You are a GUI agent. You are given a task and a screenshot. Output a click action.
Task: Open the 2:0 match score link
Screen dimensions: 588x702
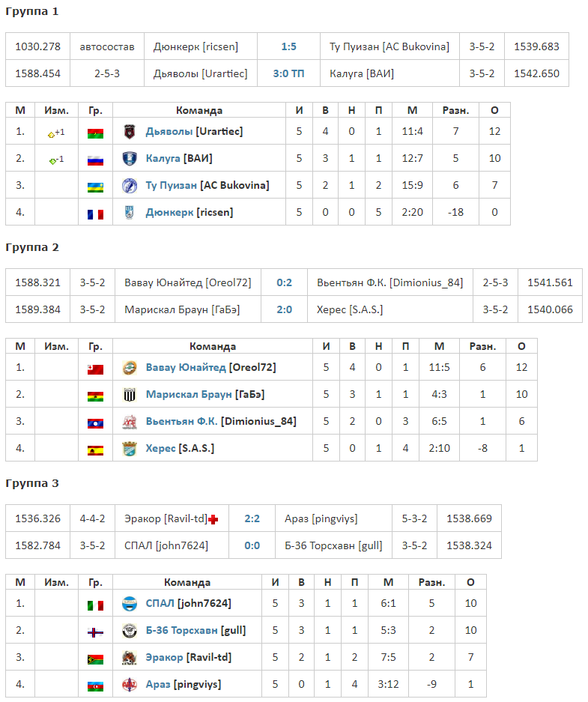pos(284,309)
